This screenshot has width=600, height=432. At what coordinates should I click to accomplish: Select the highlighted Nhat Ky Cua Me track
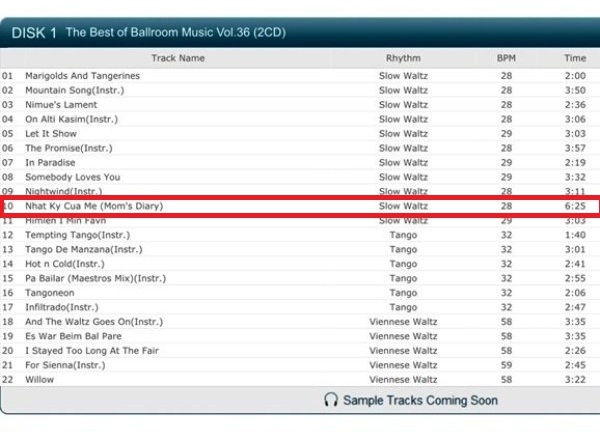point(93,206)
